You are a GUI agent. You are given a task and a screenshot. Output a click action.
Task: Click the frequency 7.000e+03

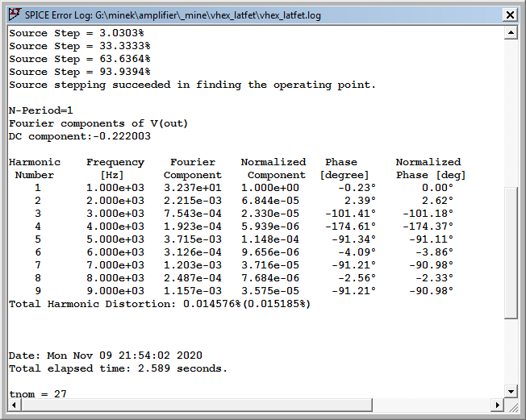coord(115,265)
